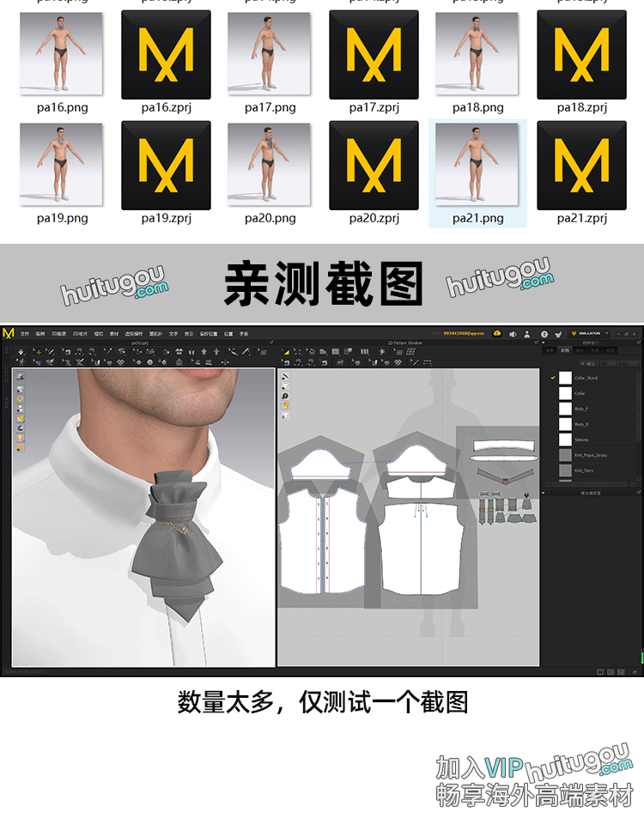Toggle the Collar_Stand checkmark

pyautogui.click(x=552, y=378)
